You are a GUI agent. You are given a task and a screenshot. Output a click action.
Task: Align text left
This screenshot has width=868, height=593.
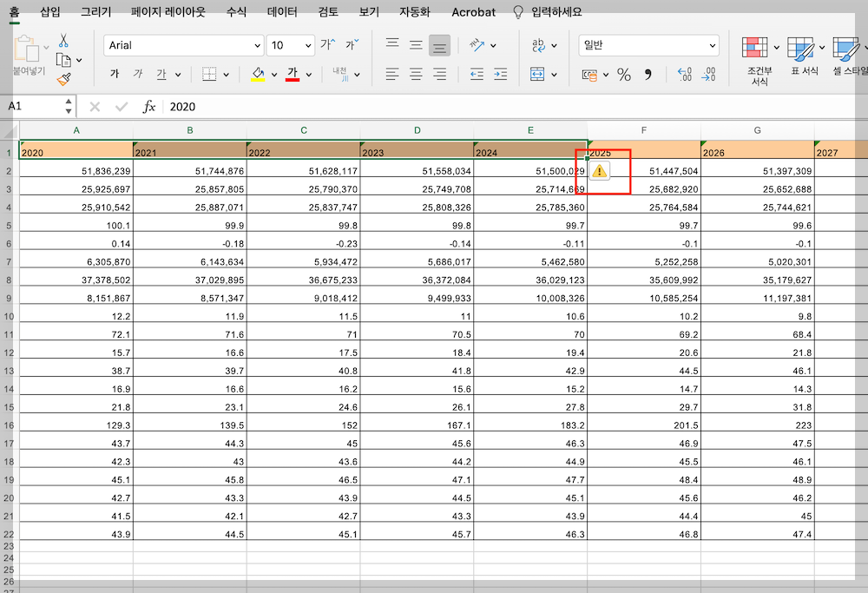pos(392,74)
